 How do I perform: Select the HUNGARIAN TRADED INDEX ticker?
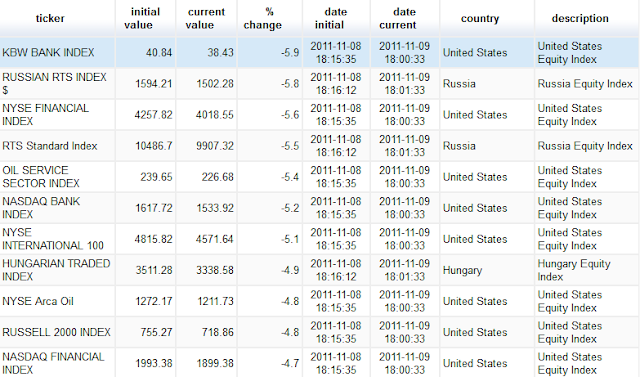pyautogui.click(x=56, y=270)
